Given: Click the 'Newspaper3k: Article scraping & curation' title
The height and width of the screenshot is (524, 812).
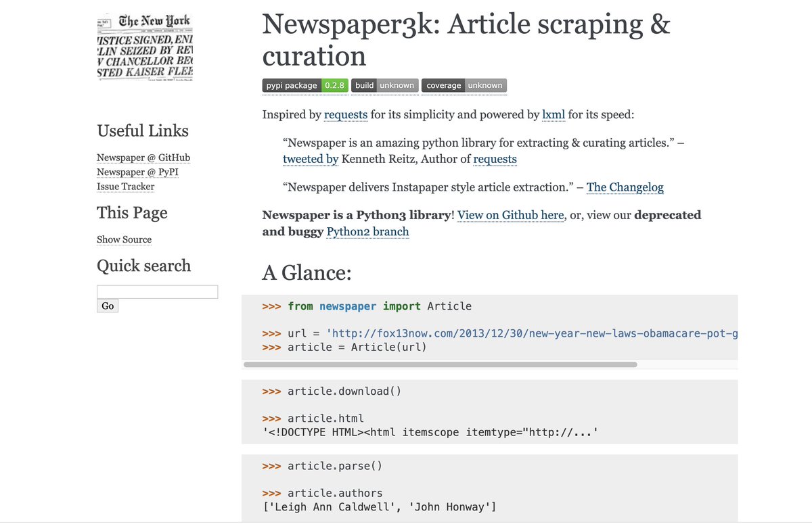Looking at the screenshot, I should point(466,40).
